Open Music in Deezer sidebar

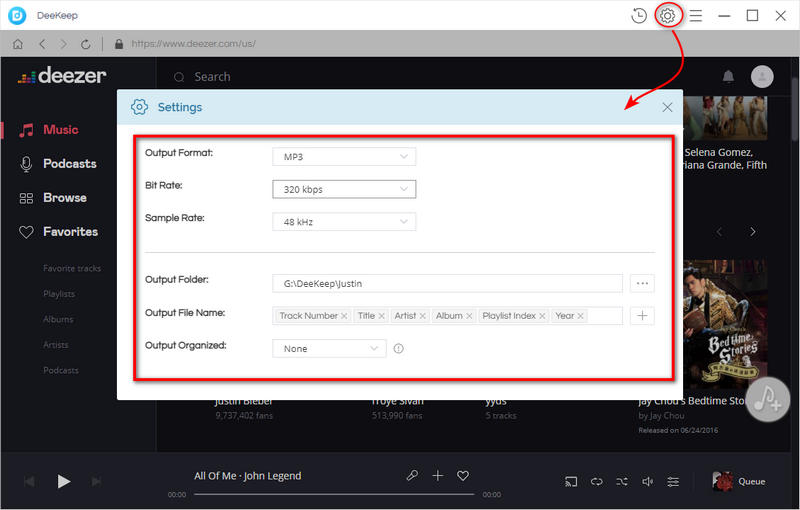[x=48, y=130]
